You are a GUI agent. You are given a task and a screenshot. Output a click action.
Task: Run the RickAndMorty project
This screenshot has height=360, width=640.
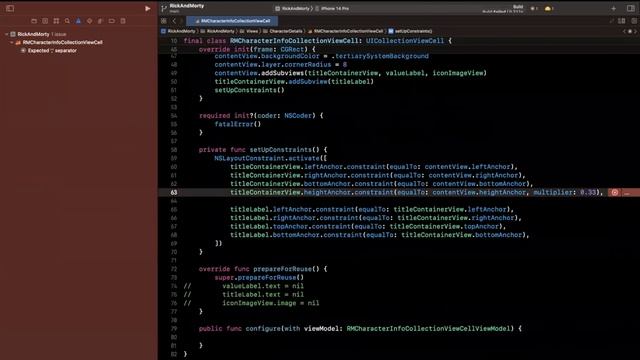147,8
